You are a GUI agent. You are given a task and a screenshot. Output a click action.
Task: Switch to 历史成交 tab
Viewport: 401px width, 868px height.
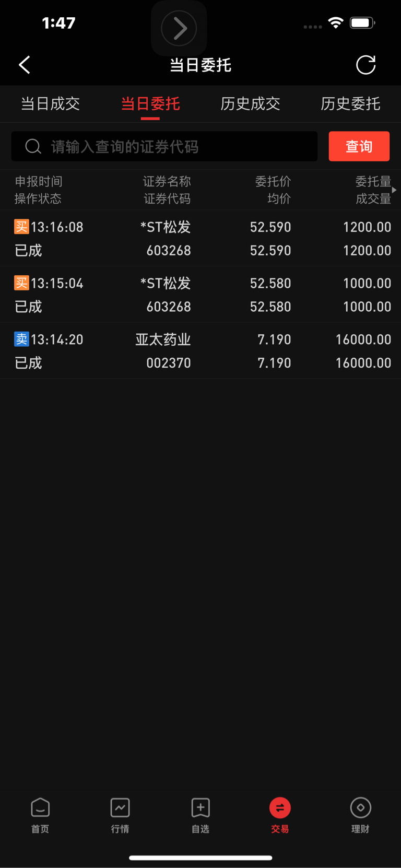(251, 103)
